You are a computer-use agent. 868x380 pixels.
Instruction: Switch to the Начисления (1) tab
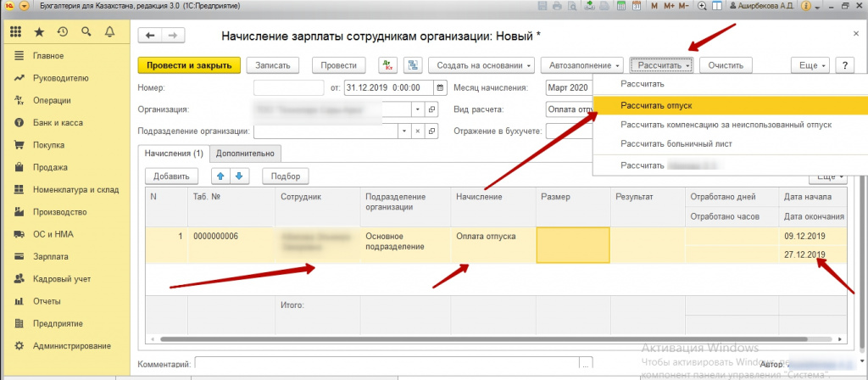click(174, 154)
